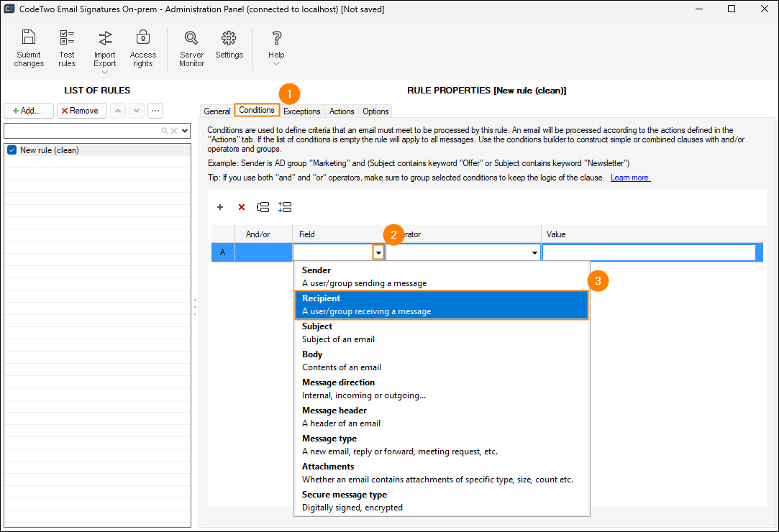
Task: Expand the Field column dropdown arrow
Action: tap(378, 253)
